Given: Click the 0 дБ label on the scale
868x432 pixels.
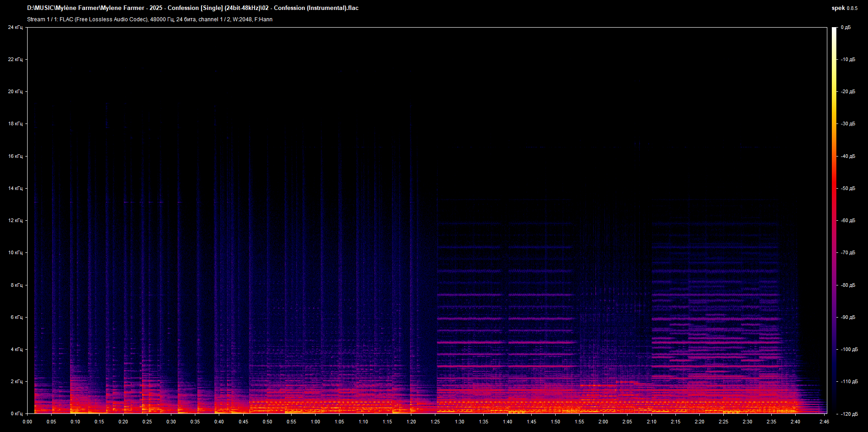Looking at the screenshot, I should tap(846, 27).
